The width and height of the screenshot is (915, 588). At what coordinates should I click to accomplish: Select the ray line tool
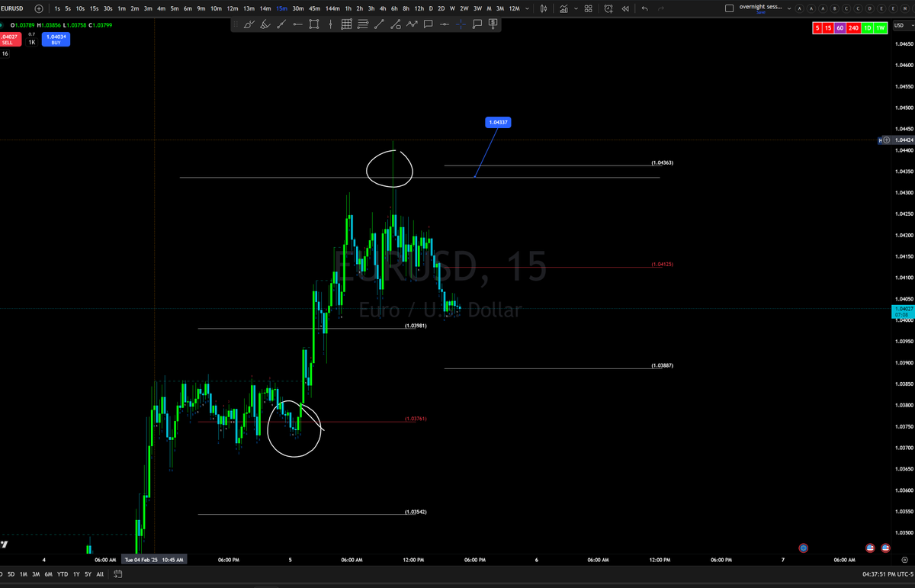coord(281,24)
